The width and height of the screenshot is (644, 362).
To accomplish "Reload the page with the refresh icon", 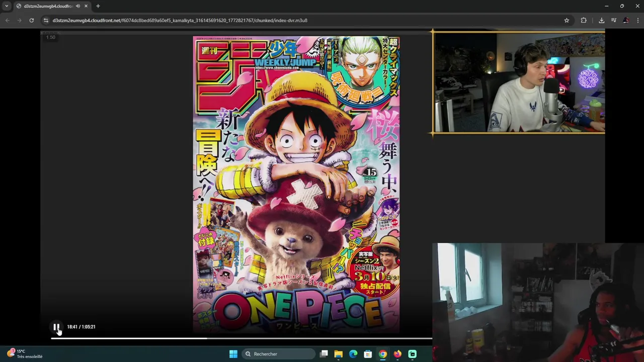I will [31, 20].
